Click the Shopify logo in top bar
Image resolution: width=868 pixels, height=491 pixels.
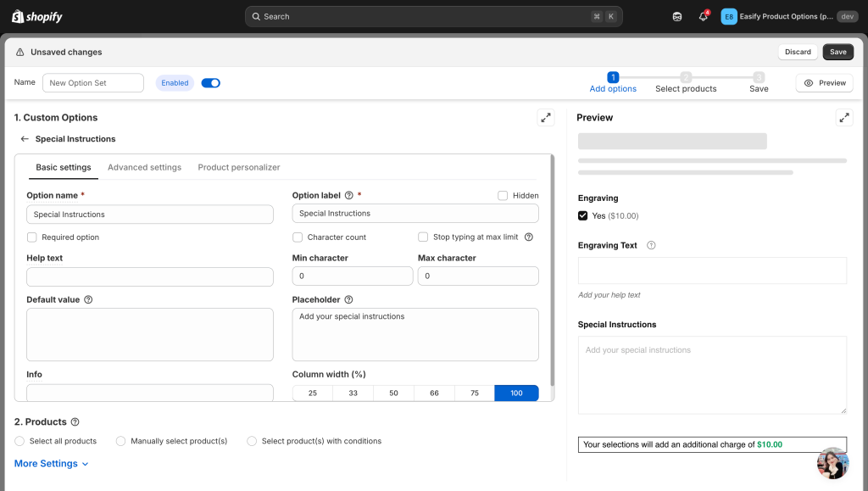click(37, 17)
